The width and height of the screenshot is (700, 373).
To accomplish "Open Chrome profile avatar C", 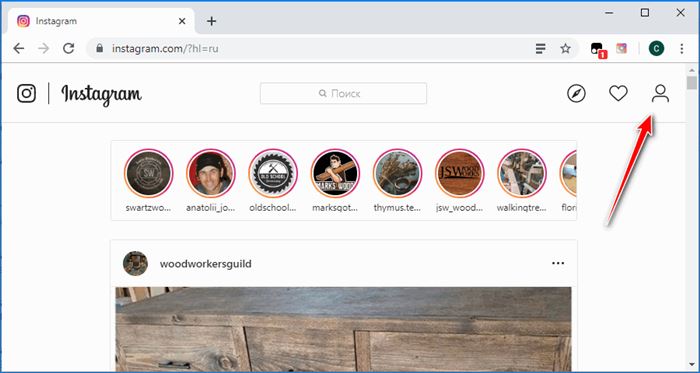I will click(657, 48).
